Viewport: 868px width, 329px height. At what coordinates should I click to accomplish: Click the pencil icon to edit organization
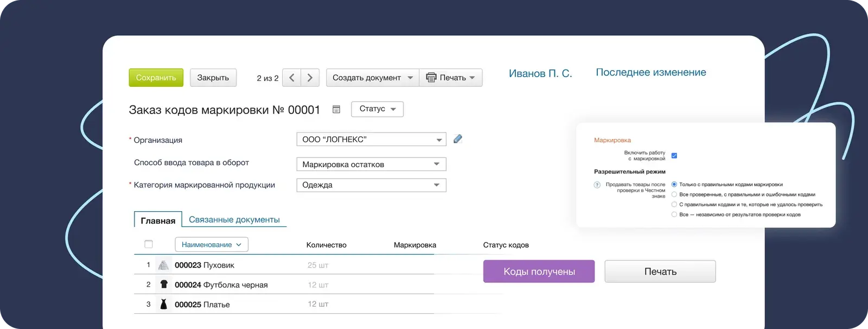pyautogui.click(x=458, y=139)
